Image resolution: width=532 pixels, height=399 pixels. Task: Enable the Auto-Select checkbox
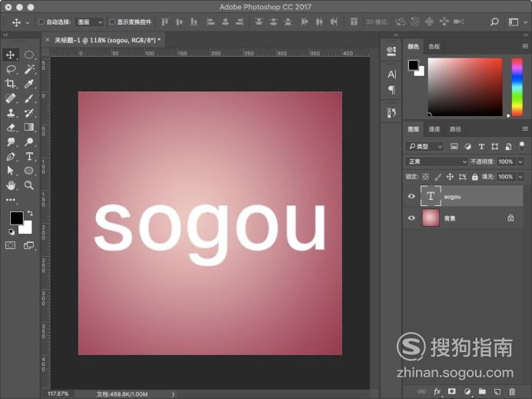41,22
